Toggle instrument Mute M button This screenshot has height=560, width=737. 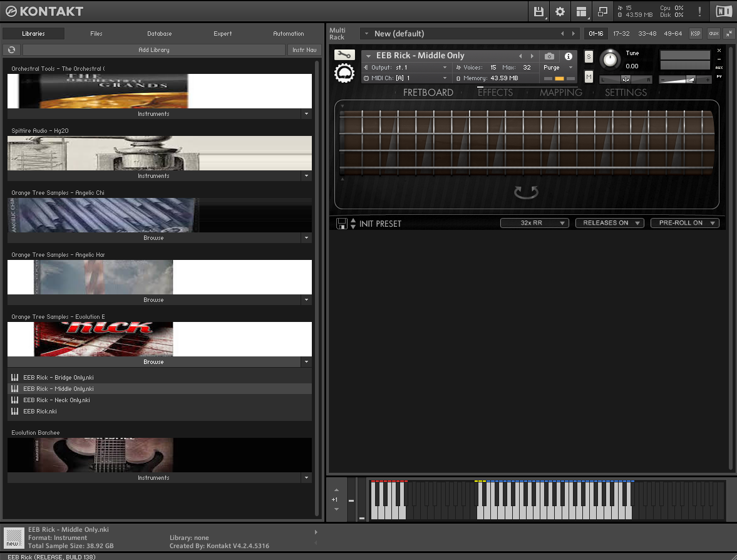(x=589, y=76)
